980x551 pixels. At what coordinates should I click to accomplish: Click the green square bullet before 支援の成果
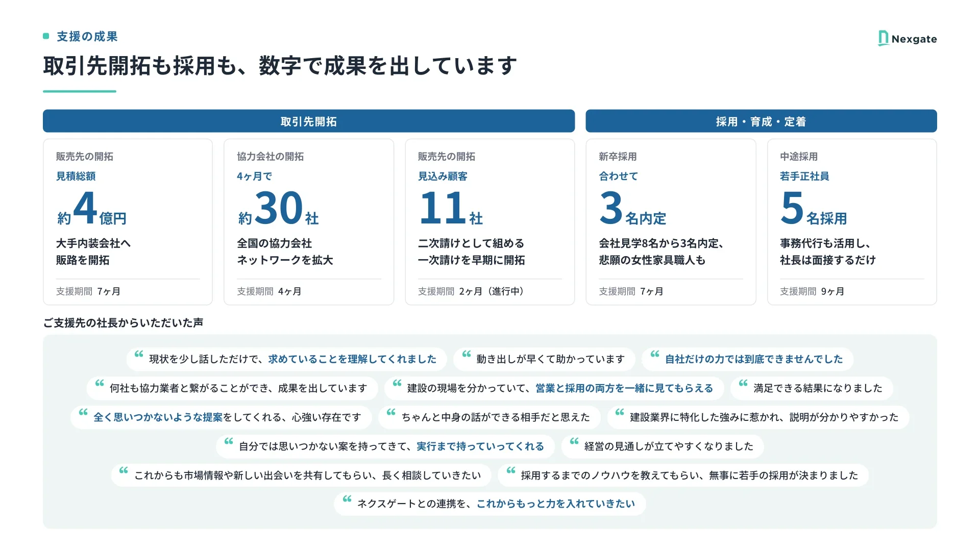coord(46,36)
